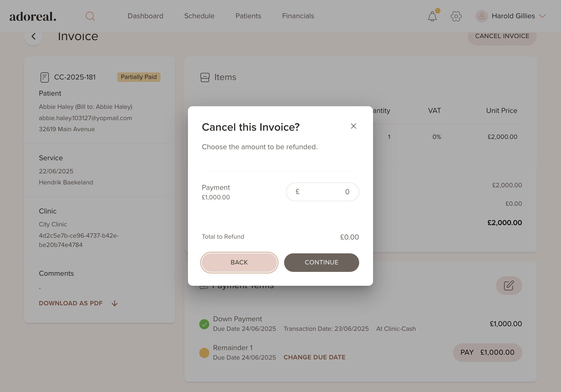
Task: Click the invoice document icon
Action: point(44,77)
